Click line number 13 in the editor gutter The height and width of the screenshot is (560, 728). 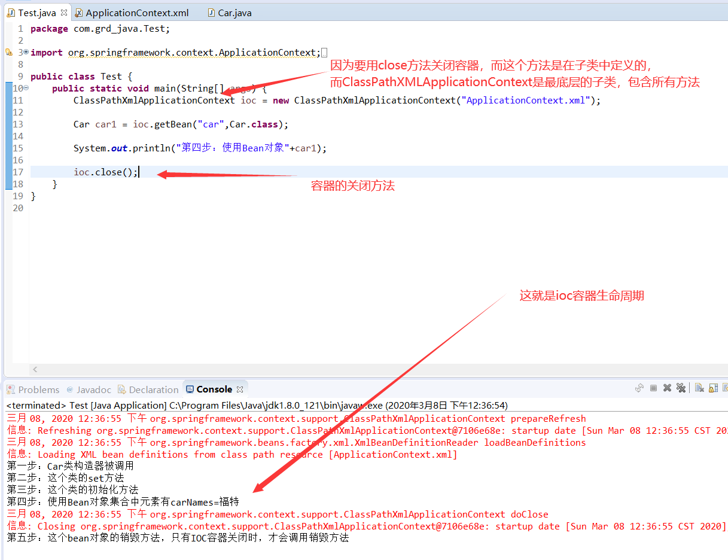point(18,124)
